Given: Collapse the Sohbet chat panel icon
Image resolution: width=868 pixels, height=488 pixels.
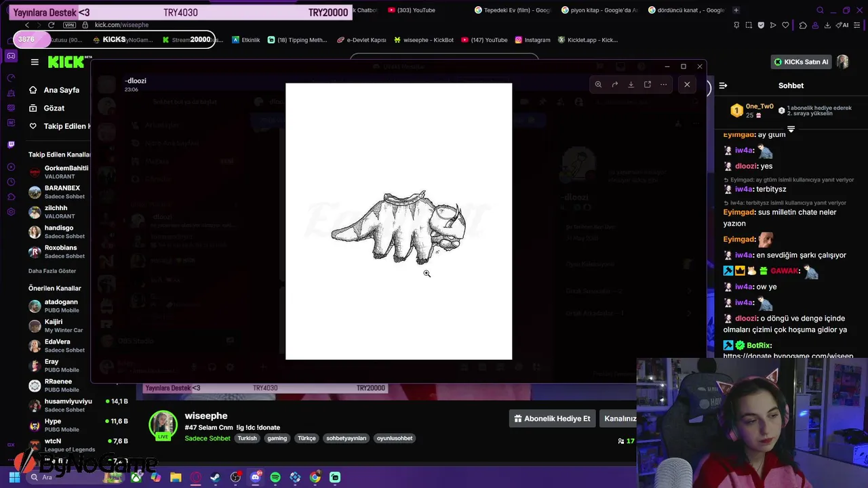Looking at the screenshot, I should click(723, 85).
